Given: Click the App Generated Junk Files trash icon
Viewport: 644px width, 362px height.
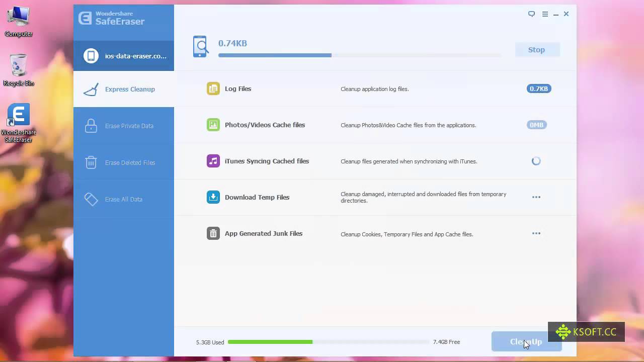Looking at the screenshot, I should [x=213, y=233].
